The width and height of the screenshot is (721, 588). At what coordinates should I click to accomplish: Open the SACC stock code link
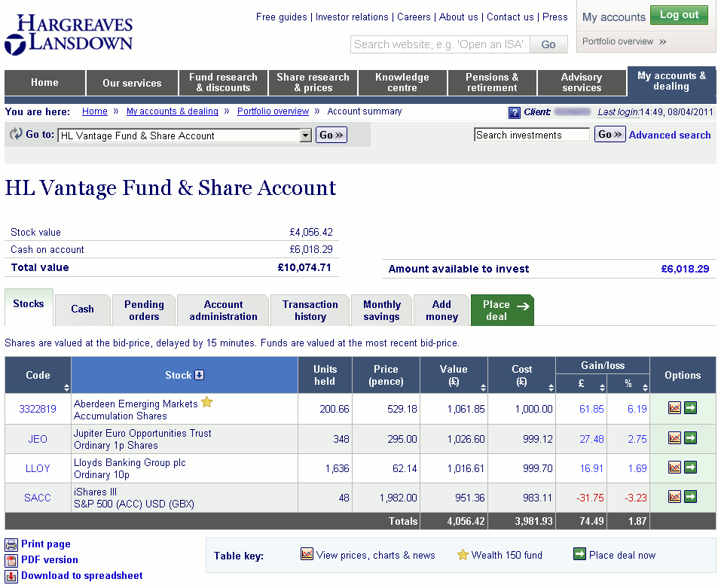(x=38, y=498)
